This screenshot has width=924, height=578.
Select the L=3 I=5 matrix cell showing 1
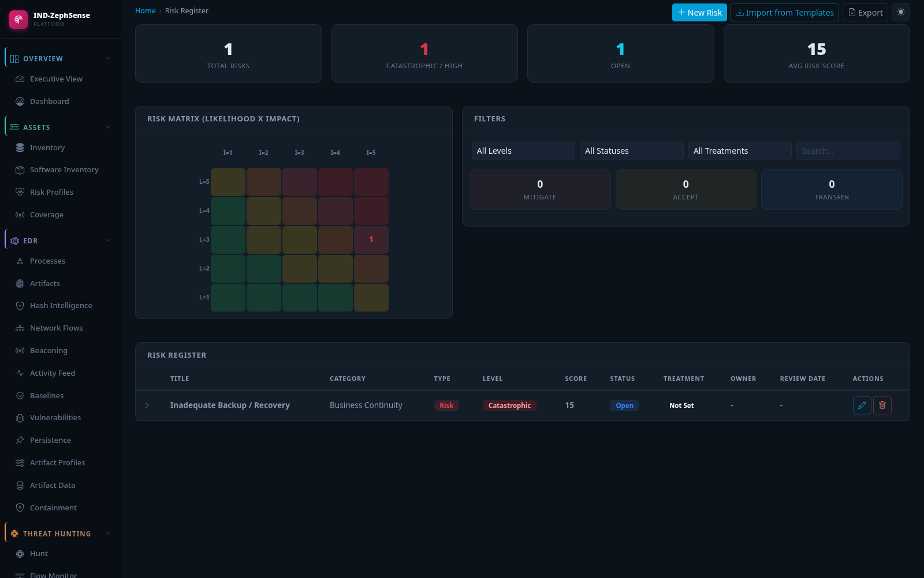(x=371, y=240)
